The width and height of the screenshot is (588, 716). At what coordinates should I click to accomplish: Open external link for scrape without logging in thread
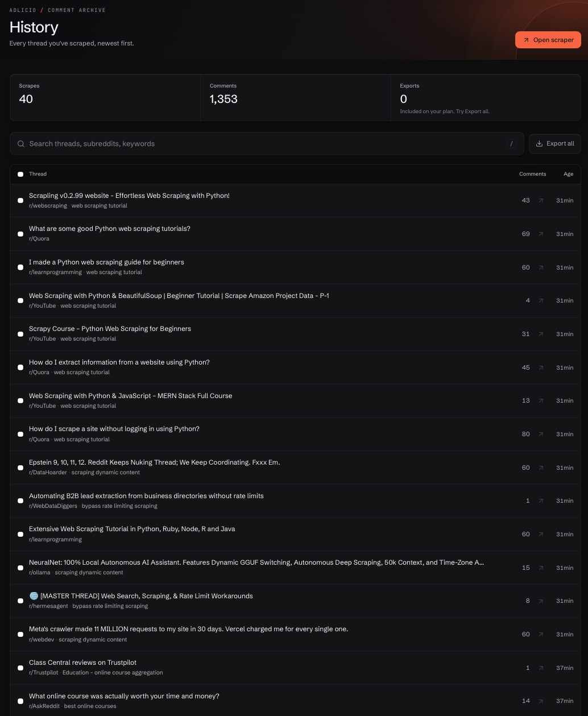coord(541,434)
